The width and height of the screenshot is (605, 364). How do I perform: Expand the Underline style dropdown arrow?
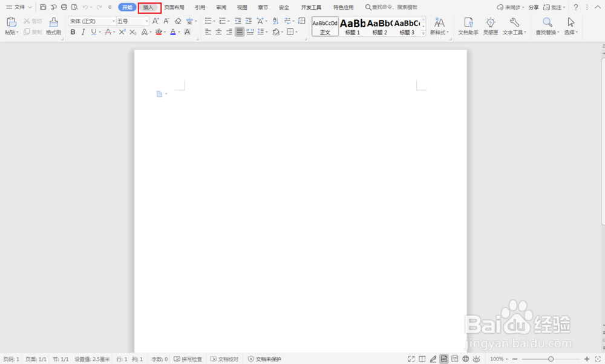tap(100, 32)
